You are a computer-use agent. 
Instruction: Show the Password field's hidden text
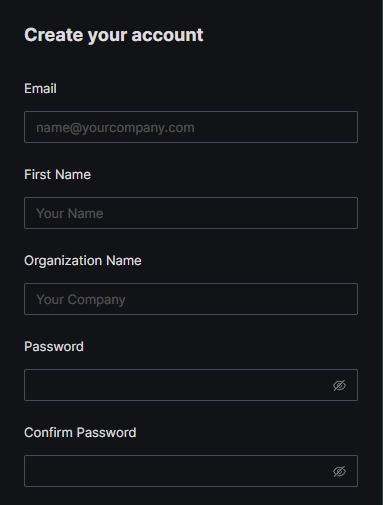tap(339, 385)
